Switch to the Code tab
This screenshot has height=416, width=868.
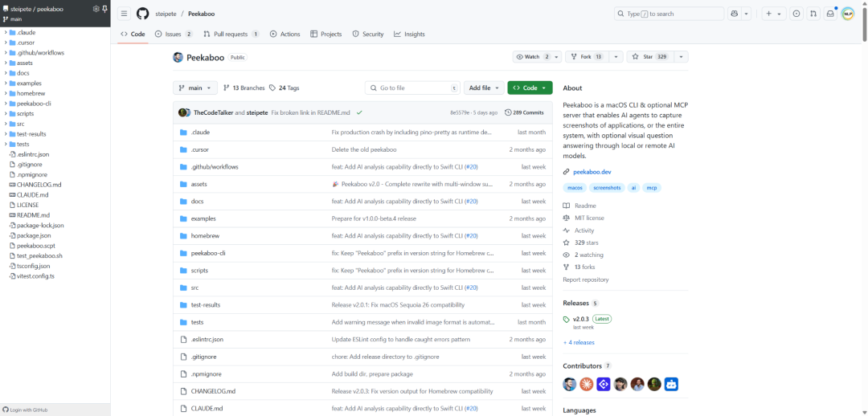click(x=133, y=34)
